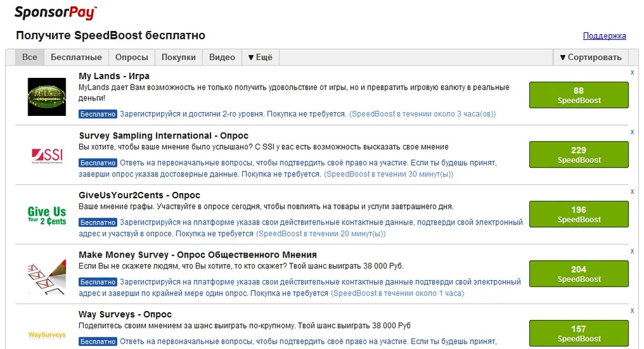644x349 pixels.
Task: Claim the 88 SpeedBoost reward button
Action: [578, 95]
